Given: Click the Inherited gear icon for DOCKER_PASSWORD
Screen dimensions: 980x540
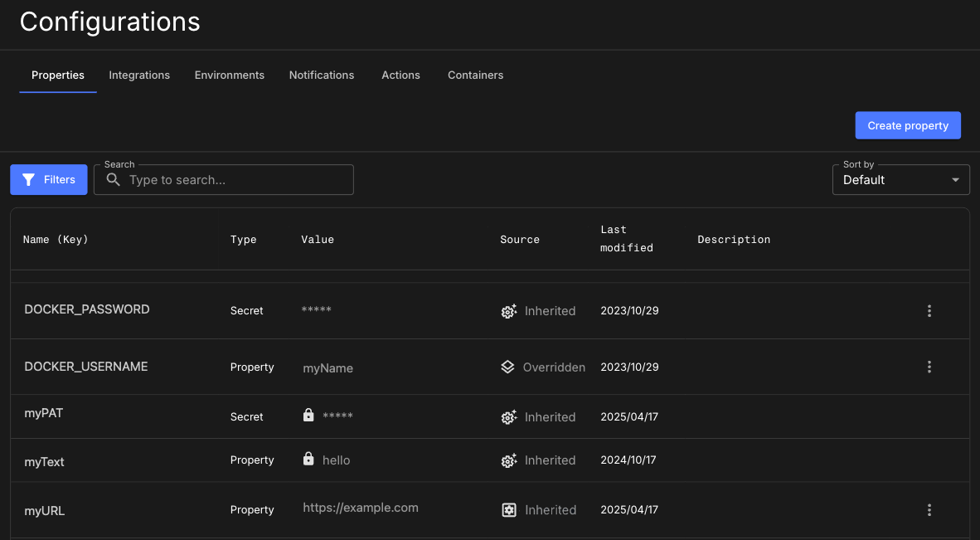Looking at the screenshot, I should (508, 311).
